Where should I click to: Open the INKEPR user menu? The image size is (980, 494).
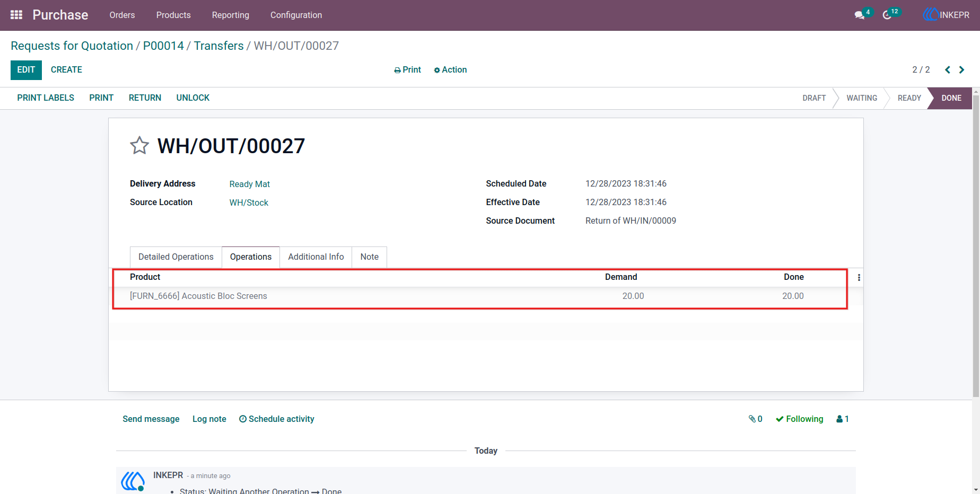[946, 15]
